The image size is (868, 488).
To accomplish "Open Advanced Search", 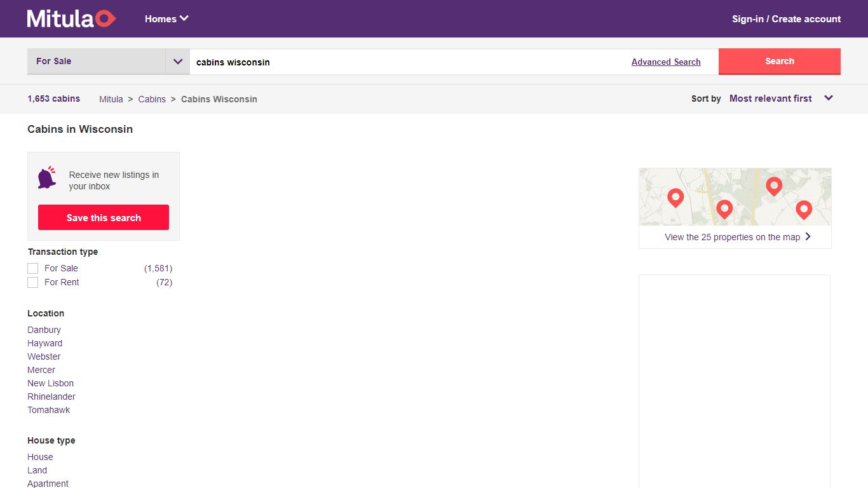I will (x=666, y=62).
